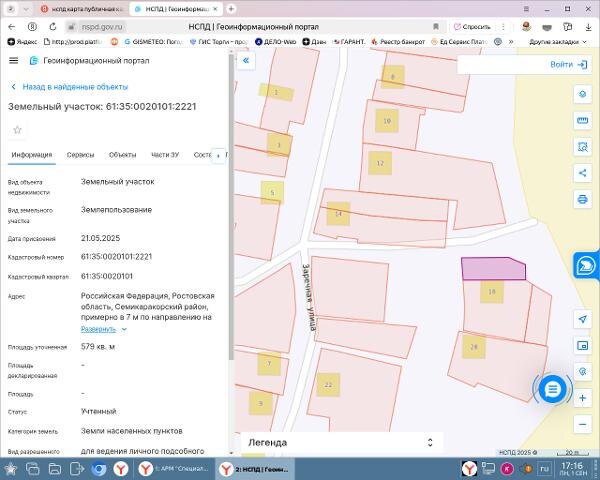
Task: Expand the Легенда panel
Action: pyautogui.click(x=430, y=442)
